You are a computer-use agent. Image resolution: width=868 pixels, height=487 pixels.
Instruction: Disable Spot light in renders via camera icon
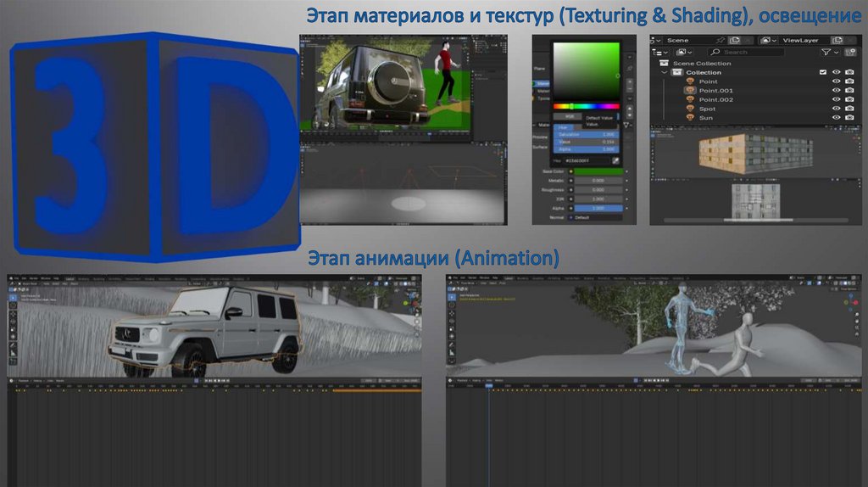click(x=849, y=109)
